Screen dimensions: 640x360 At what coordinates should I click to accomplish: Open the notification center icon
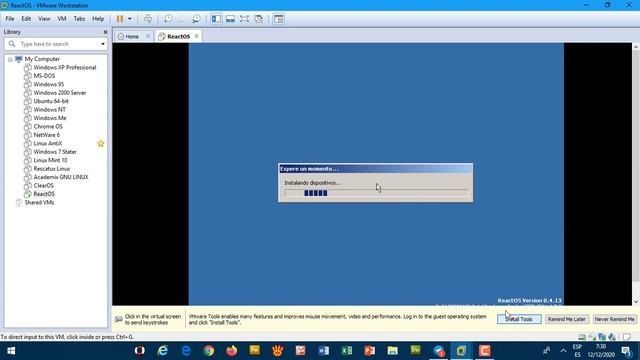point(626,351)
